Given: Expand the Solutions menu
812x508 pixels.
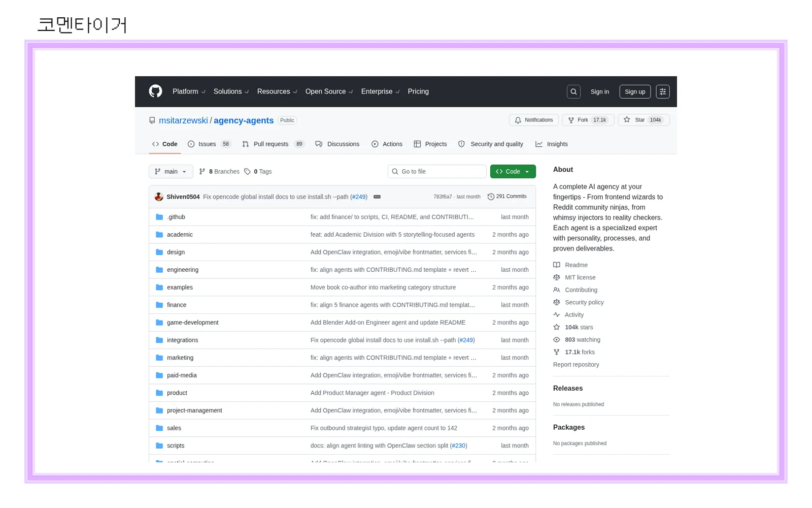Looking at the screenshot, I should (x=231, y=92).
